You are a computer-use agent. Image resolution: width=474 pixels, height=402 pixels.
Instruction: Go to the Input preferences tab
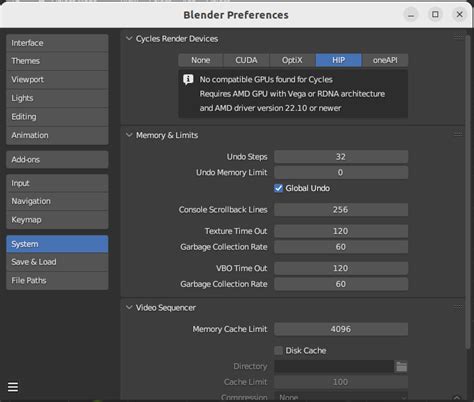pyautogui.click(x=57, y=183)
